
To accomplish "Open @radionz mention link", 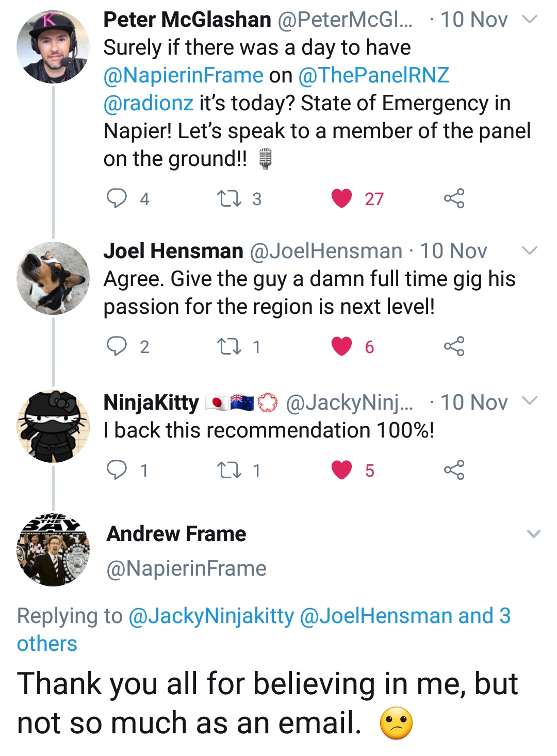I will coord(149,103).
